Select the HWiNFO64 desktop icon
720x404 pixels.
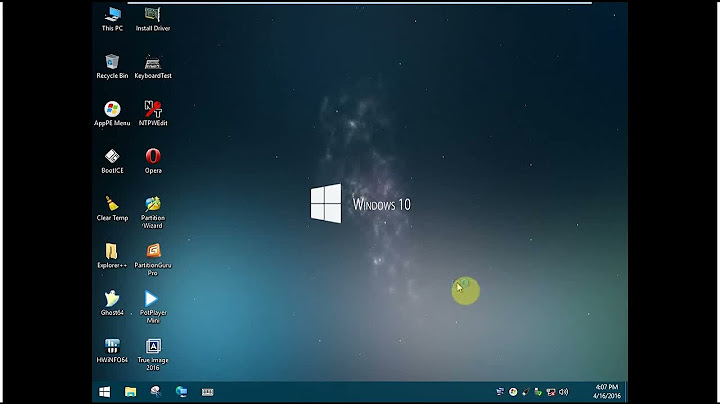[x=112, y=350]
